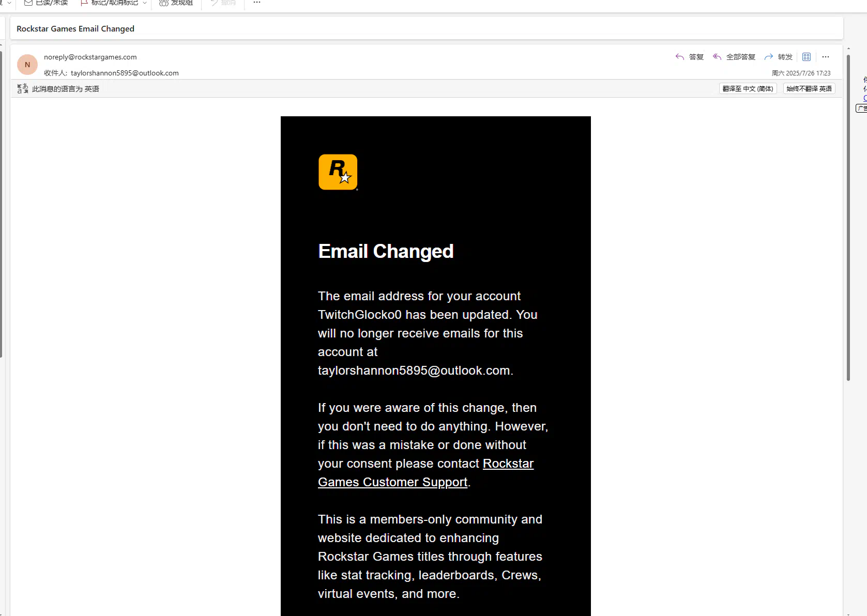Image resolution: width=867 pixels, height=616 pixels.
Task: Open the apps grid icon in message header
Action: [x=807, y=57]
